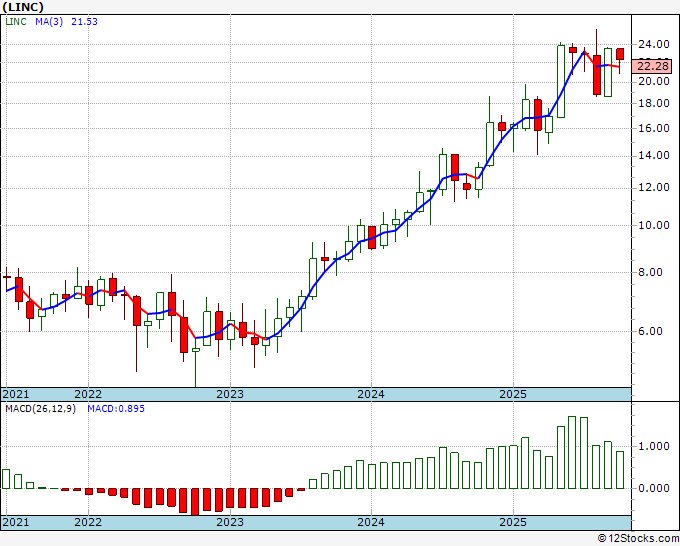Click the 10.00 price axis label
Viewport: 680px width, 546px height.
[654, 225]
